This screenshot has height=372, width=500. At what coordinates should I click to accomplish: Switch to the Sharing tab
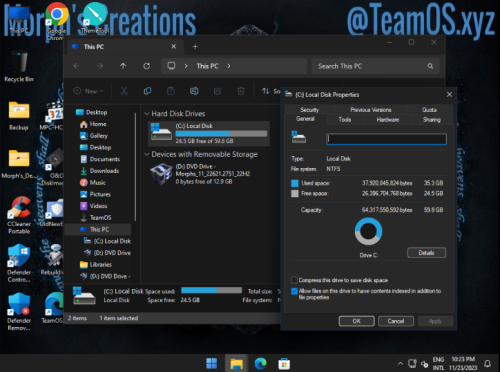[432, 119]
